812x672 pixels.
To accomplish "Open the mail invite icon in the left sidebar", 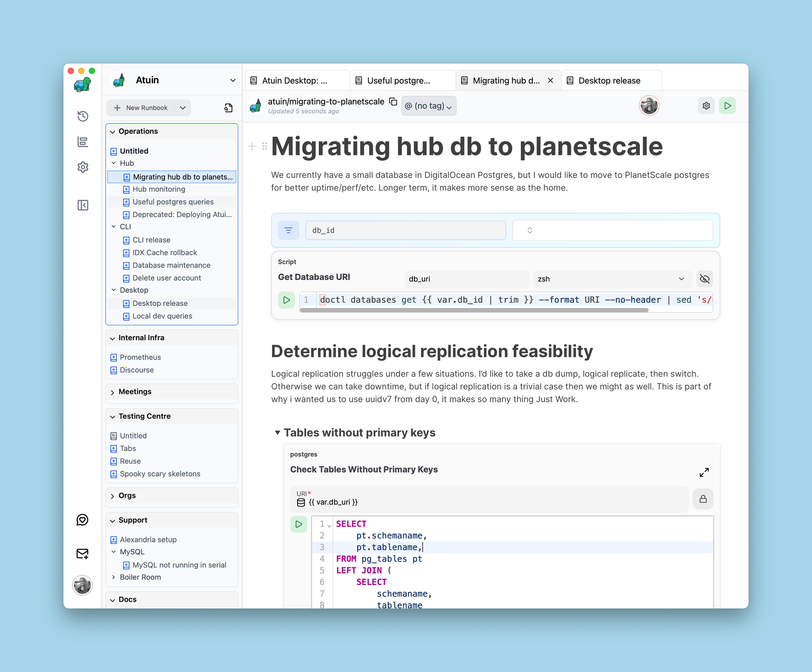I will pyautogui.click(x=82, y=554).
